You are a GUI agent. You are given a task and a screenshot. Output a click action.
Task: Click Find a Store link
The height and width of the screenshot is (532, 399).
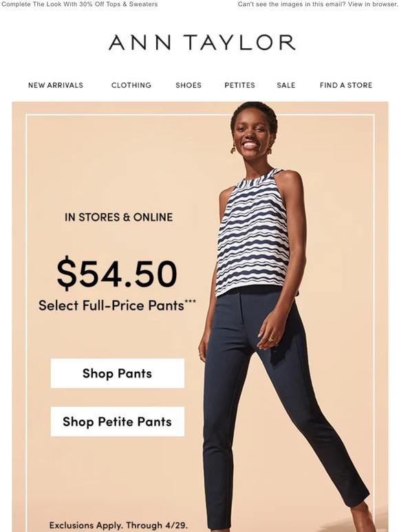(346, 85)
